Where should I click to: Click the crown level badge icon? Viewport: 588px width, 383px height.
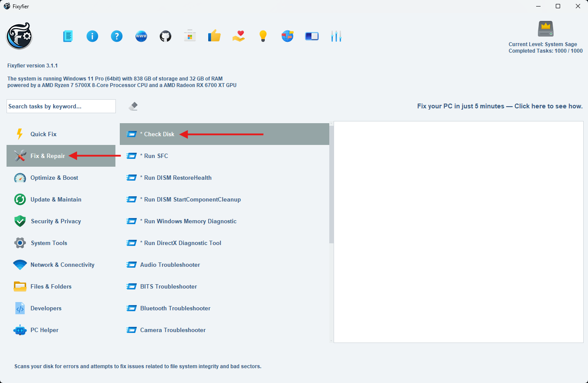tap(545, 29)
